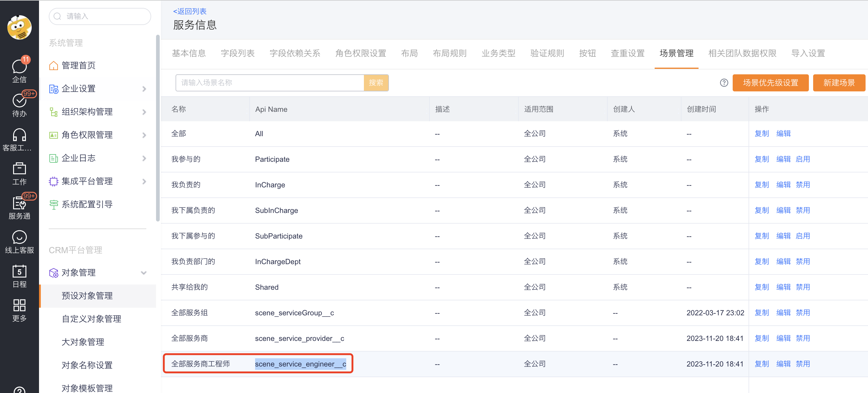This screenshot has width=868, height=393.
Task: Click the 企业日志 icon
Action: pyautogui.click(x=54, y=158)
